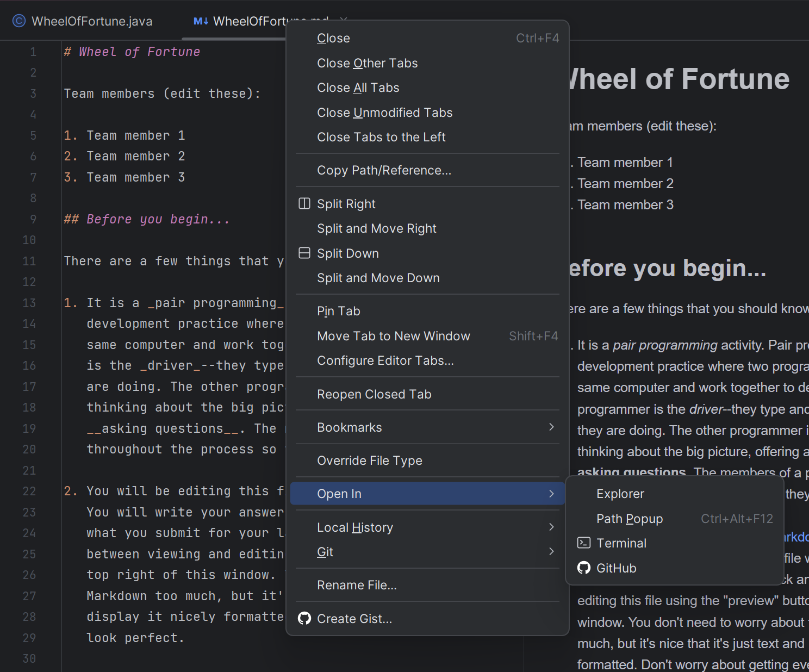Choose Rename File from the menu
The height and width of the screenshot is (672, 809).
click(x=357, y=585)
